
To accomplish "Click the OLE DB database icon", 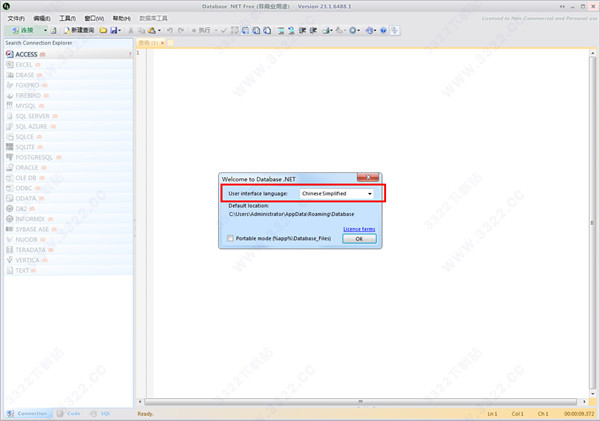I will [10, 178].
